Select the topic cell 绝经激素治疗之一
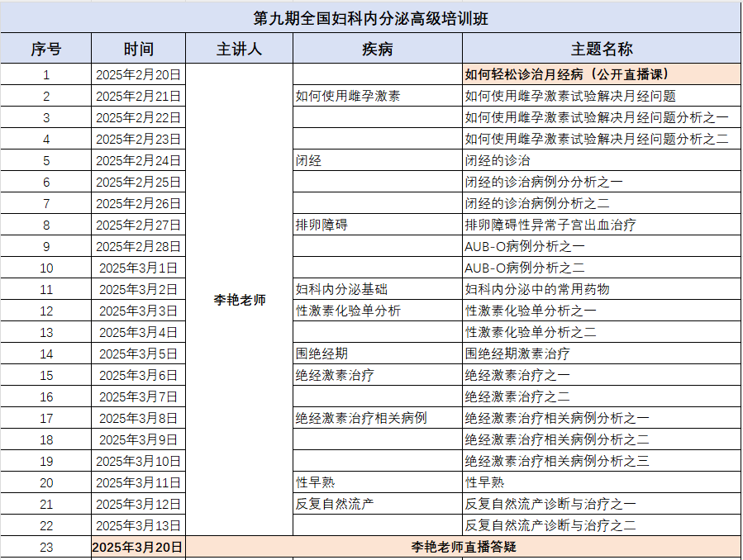 pos(602,375)
